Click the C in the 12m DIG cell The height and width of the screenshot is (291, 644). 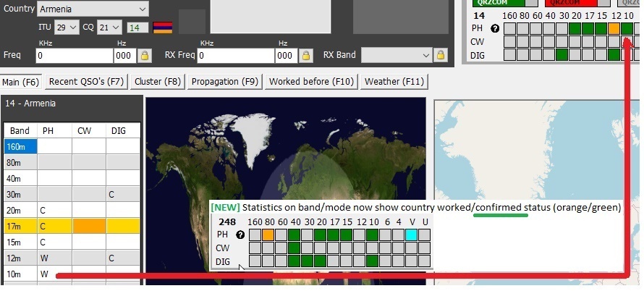click(x=111, y=258)
